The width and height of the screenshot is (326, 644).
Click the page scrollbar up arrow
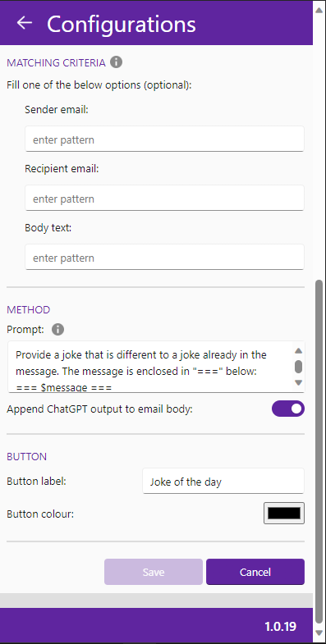pos(319,10)
